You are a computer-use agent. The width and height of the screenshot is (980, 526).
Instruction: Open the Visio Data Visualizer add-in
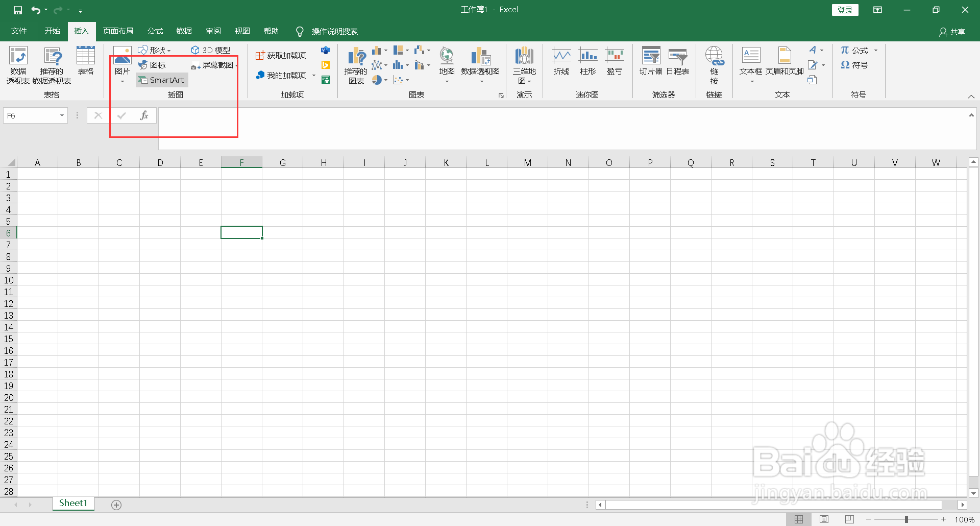pos(326,50)
